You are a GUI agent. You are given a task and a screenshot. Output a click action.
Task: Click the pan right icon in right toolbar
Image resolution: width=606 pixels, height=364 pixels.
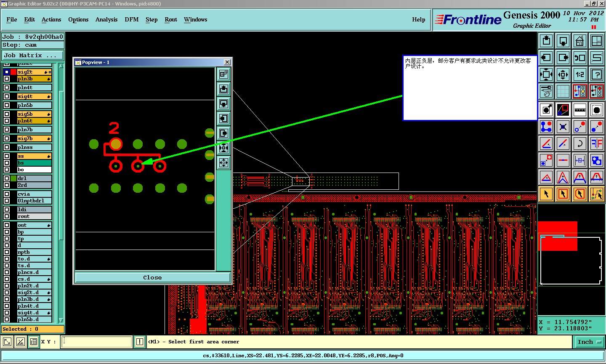click(x=563, y=58)
